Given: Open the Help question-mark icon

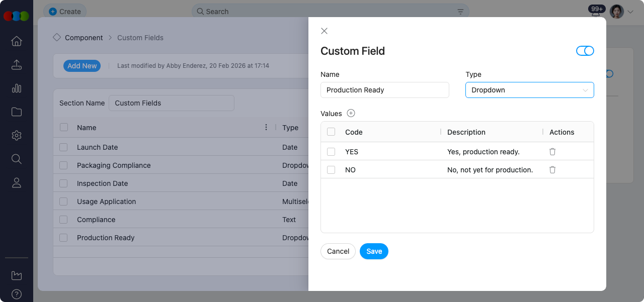Looking at the screenshot, I should pos(16,294).
